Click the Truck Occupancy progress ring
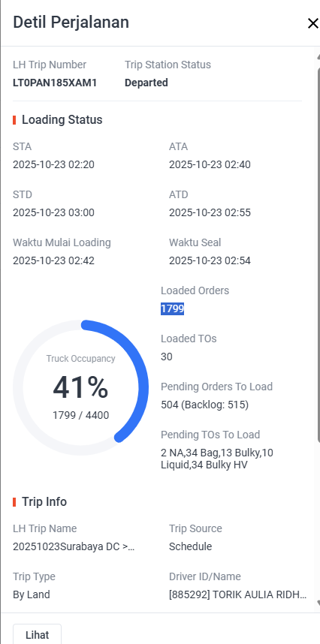 (x=81, y=387)
